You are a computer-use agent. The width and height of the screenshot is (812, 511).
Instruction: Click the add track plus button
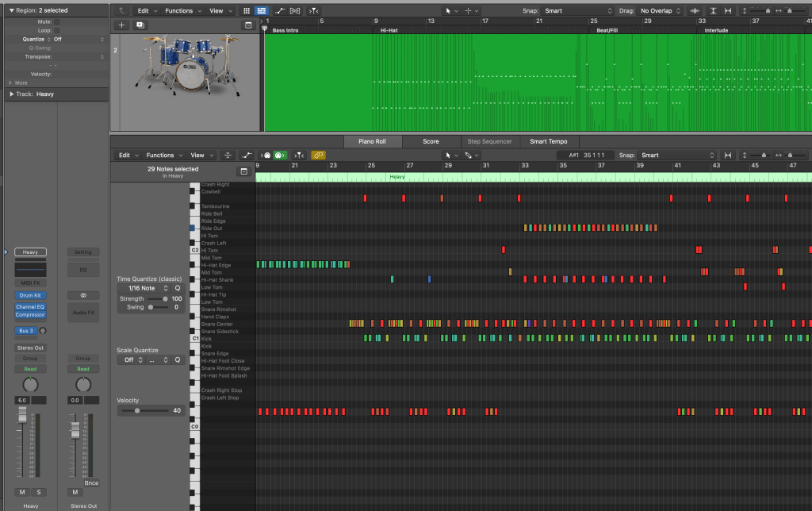[121, 25]
